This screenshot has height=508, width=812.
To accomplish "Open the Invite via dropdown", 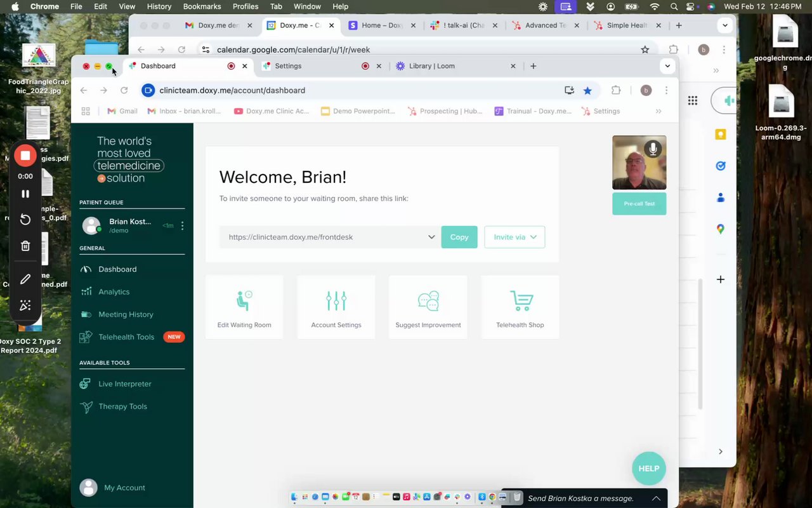I will pyautogui.click(x=514, y=237).
